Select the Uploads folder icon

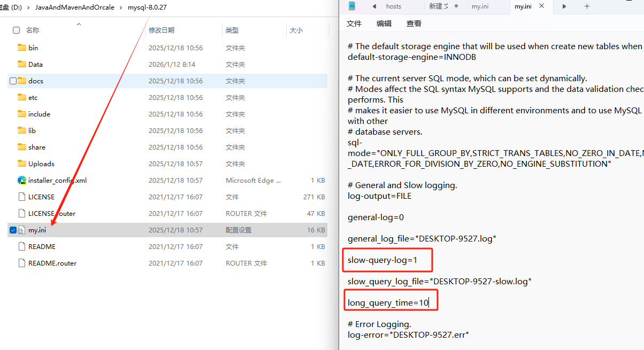coord(22,164)
